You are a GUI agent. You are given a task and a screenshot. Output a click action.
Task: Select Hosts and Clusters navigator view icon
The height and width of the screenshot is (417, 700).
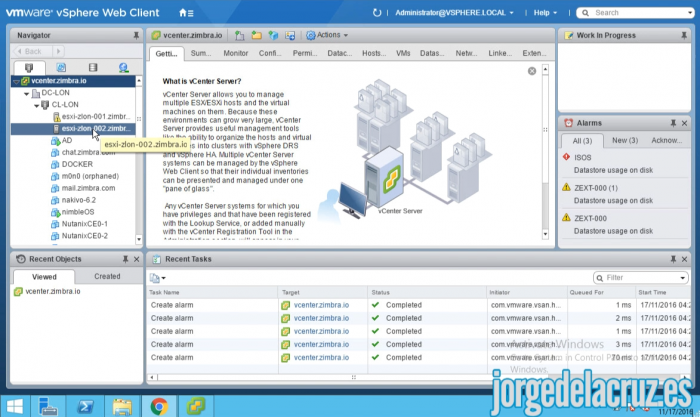(x=29, y=67)
